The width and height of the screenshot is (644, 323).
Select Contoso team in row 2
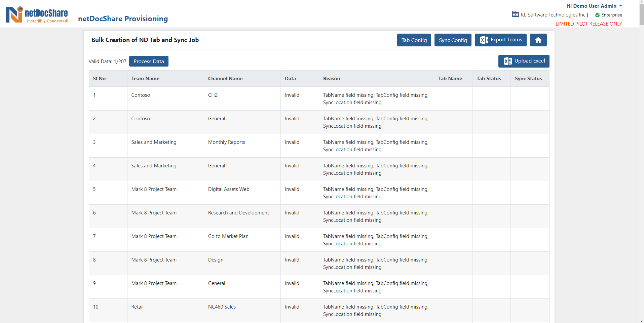(165, 122)
